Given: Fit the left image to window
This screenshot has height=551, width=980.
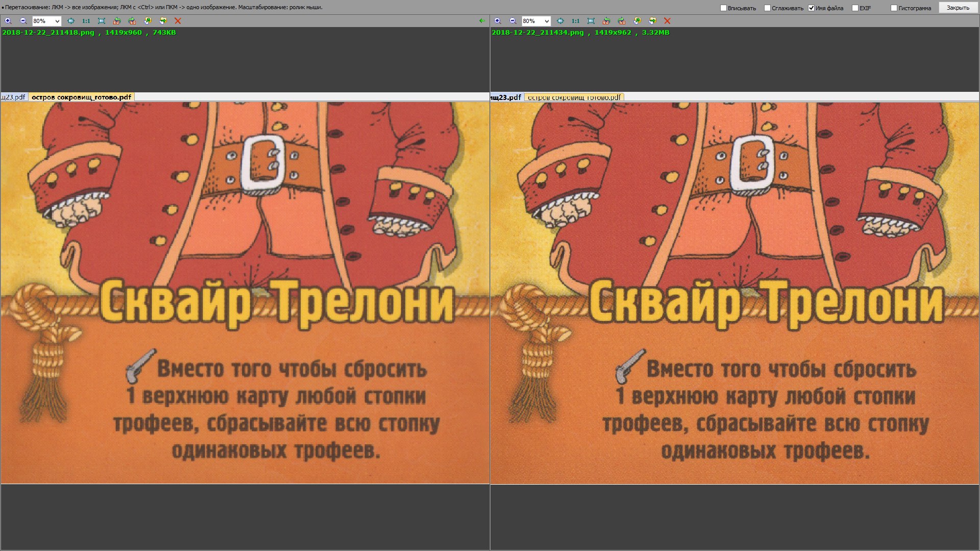Looking at the screenshot, I should point(71,21).
